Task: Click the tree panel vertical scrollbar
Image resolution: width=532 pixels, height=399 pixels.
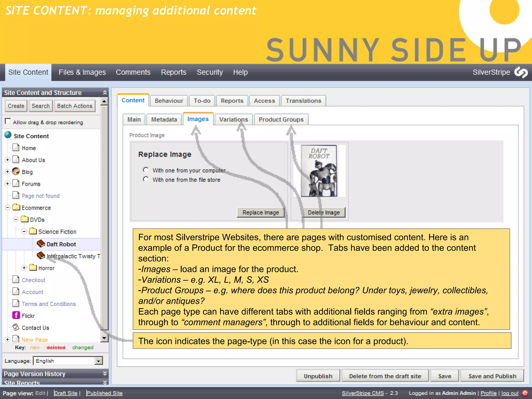Action: (104, 218)
